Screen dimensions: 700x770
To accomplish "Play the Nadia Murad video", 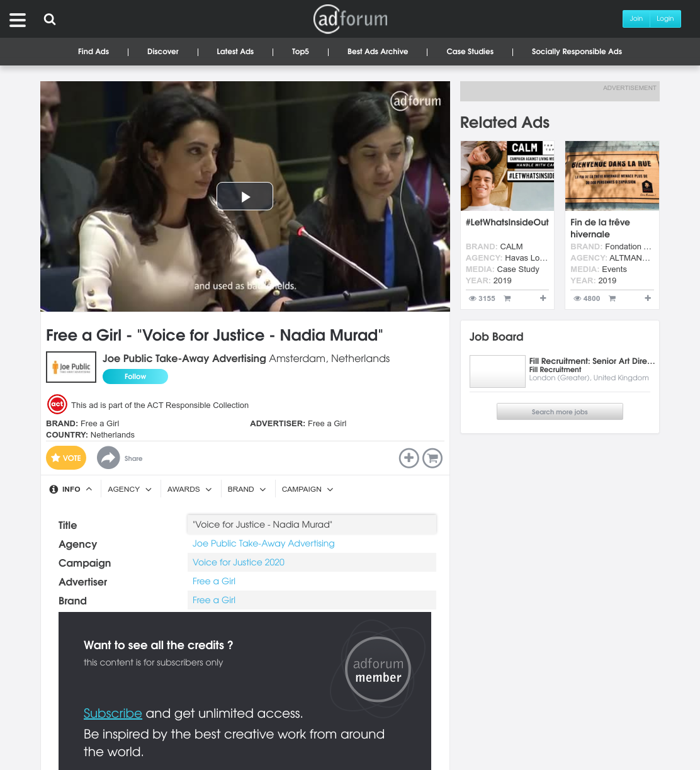I will [x=245, y=196].
